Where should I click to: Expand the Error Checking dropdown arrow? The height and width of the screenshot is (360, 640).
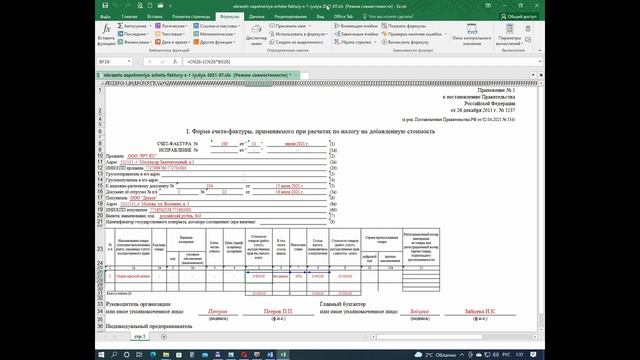click(445, 34)
